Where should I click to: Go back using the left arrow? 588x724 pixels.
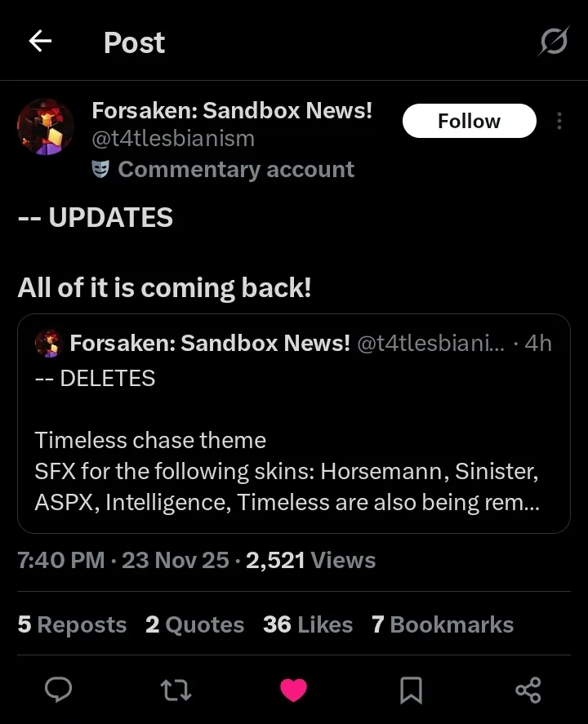click(x=40, y=42)
